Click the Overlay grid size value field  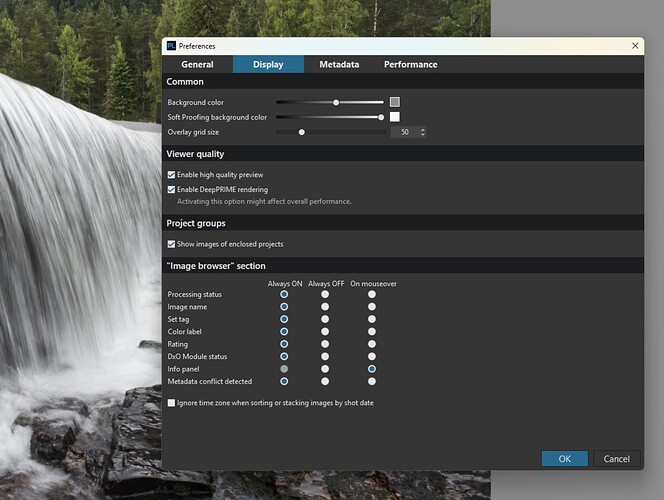403,132
